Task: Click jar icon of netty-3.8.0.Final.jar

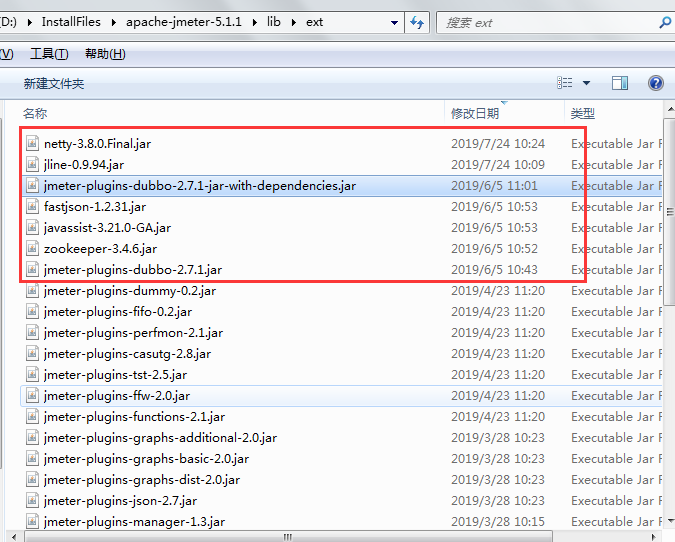Action: (x=32, y=143)
